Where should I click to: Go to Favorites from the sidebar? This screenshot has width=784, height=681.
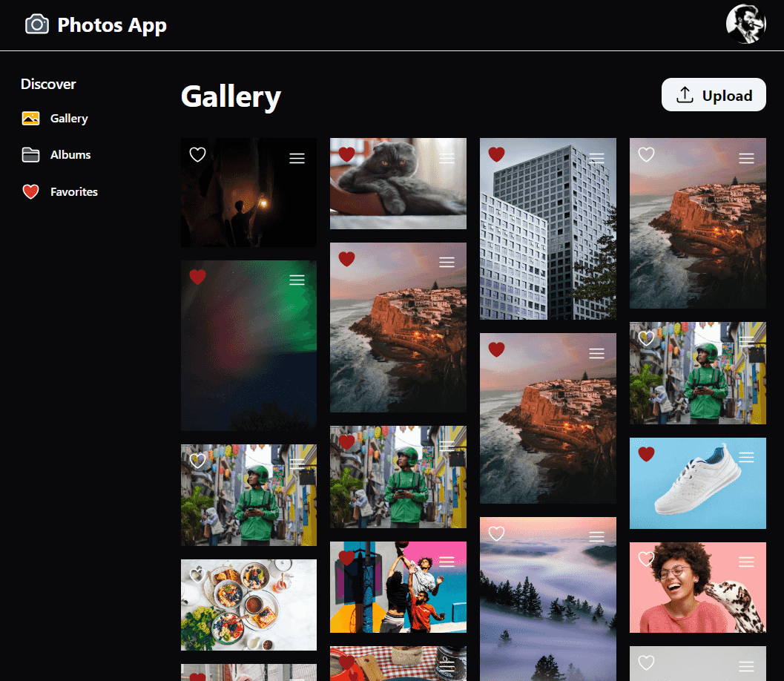point(73,191)
